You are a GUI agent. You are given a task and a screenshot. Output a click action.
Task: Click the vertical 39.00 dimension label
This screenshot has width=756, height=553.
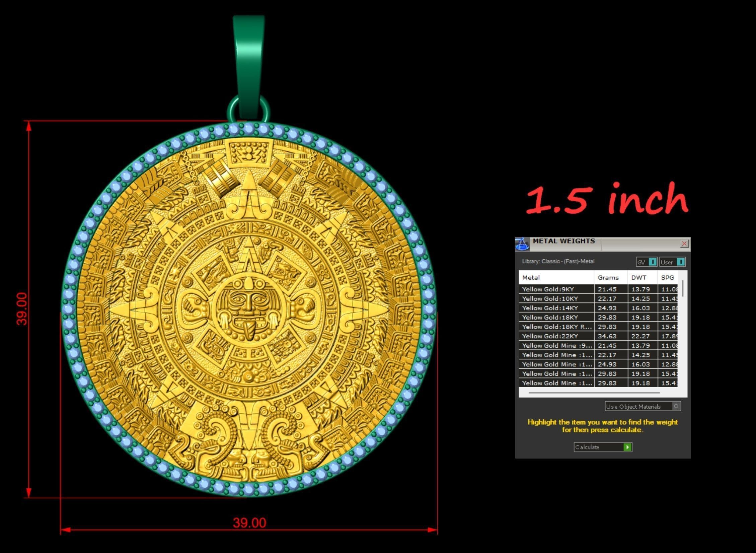click(21, 309)
